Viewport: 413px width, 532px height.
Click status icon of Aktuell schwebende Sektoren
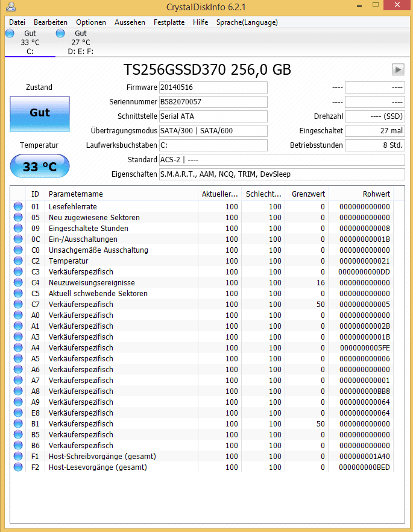[x=18, y=294]
